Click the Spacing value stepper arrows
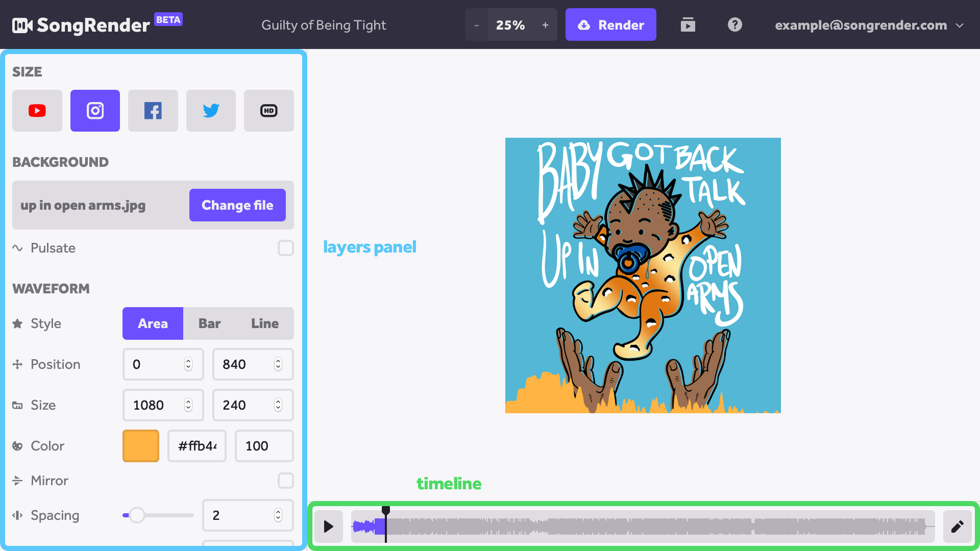The width and height of the screenshot is (980, 551). (278, 515)
